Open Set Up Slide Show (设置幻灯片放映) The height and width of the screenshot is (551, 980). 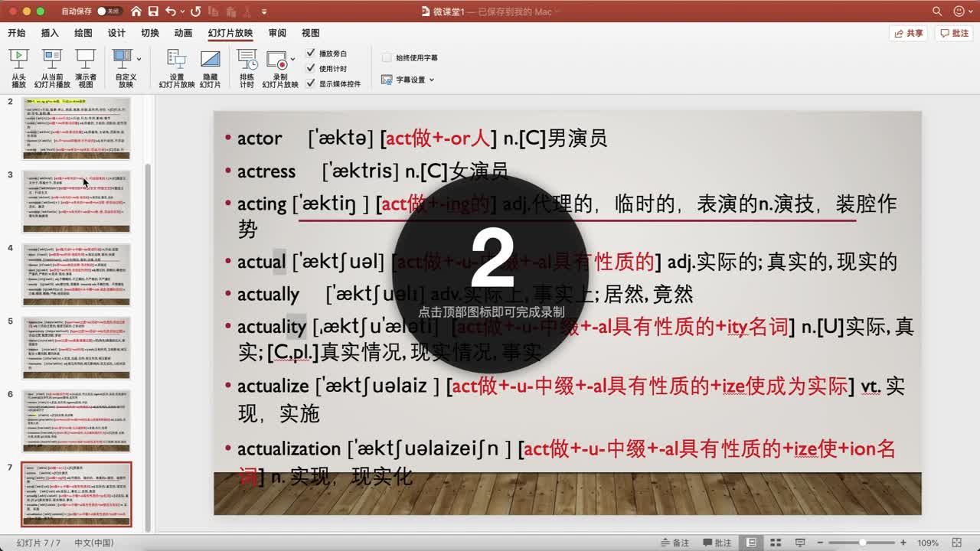click(x=177, y=68)
